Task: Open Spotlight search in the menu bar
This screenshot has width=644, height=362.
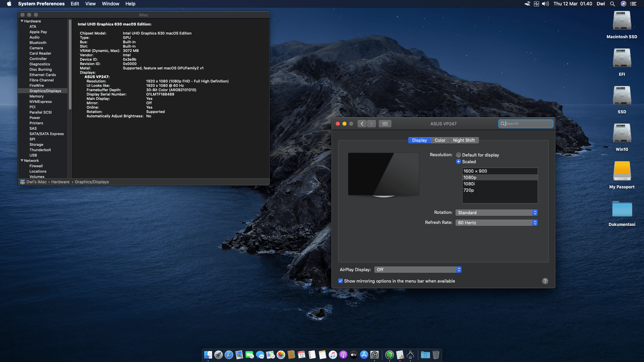Action: (612, 4)
